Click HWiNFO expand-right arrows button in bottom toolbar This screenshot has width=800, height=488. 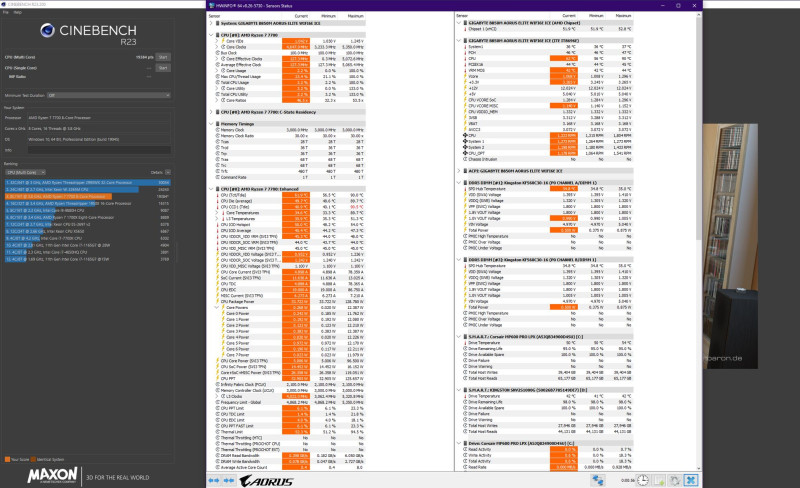click(x=229, y=480)
